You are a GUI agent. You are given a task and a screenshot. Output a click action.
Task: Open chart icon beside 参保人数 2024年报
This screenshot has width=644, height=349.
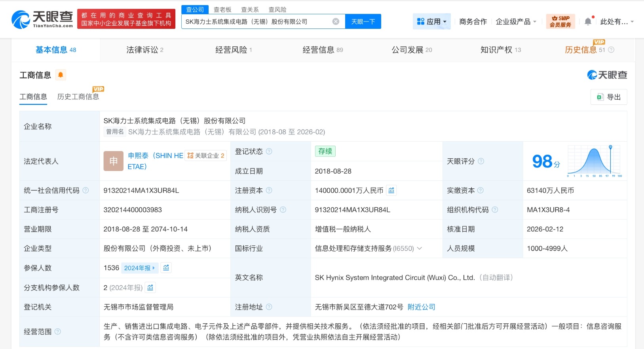click(x=166, y=268)
